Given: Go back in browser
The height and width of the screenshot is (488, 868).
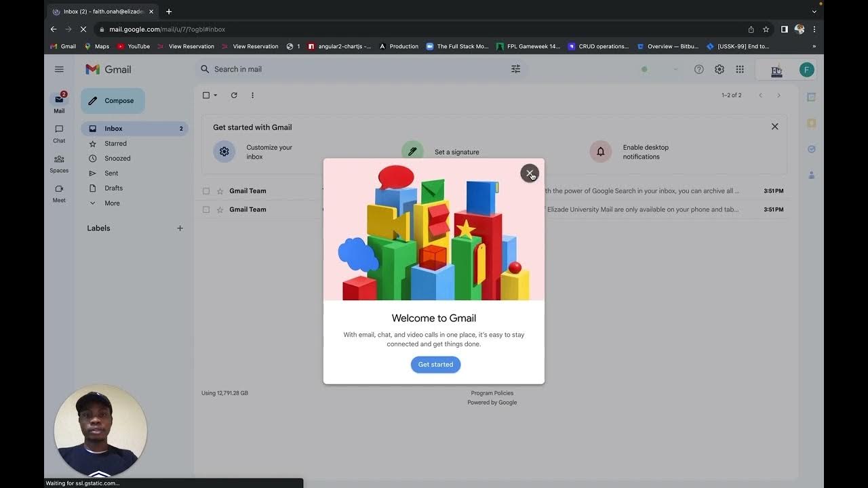Looking at the screenshot, I should pos(54,29).
